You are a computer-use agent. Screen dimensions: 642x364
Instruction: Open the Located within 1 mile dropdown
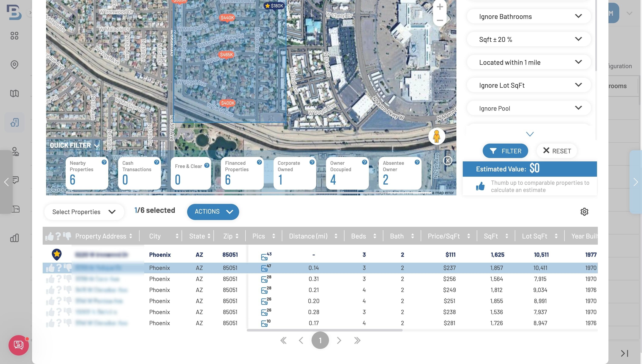tap(529, 62)
